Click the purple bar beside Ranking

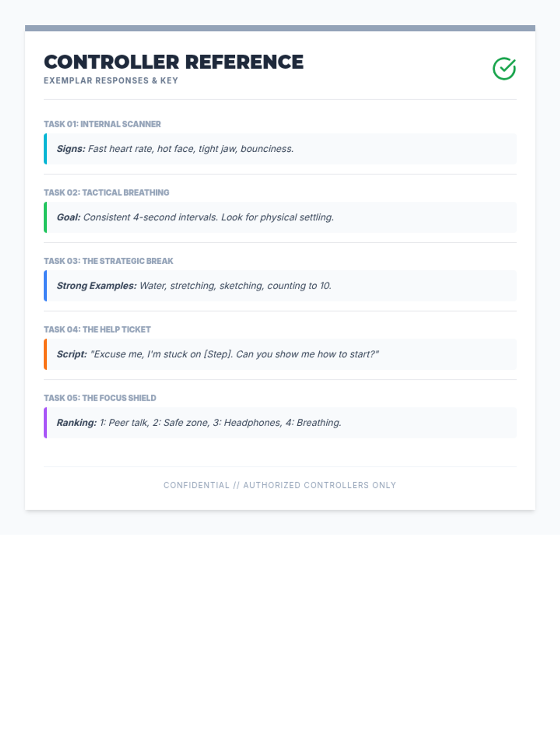[45, 423]
